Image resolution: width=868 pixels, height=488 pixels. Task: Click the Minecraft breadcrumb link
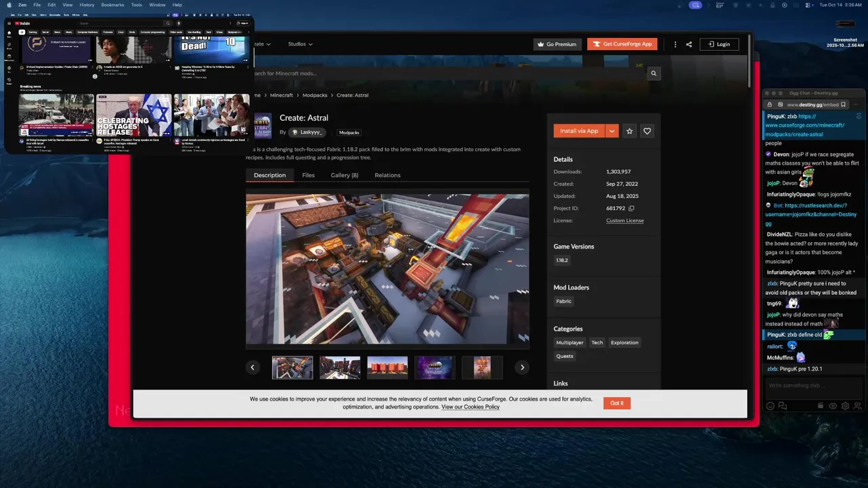point(281,95)
